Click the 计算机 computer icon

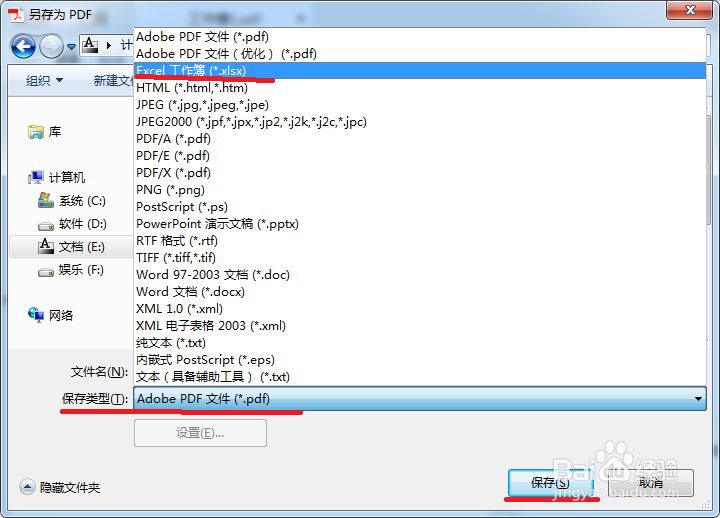point(36,177)
